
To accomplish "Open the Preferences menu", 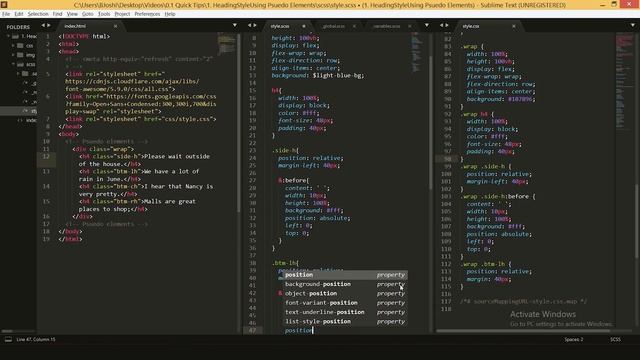I will point(147,14).
